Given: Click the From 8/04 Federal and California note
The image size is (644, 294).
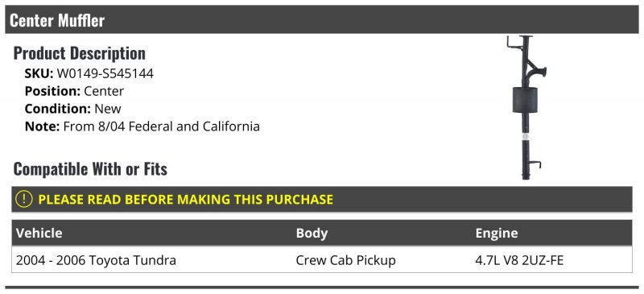Looking at the screenshot, I should pyautogui.click(x=162, y=126).
